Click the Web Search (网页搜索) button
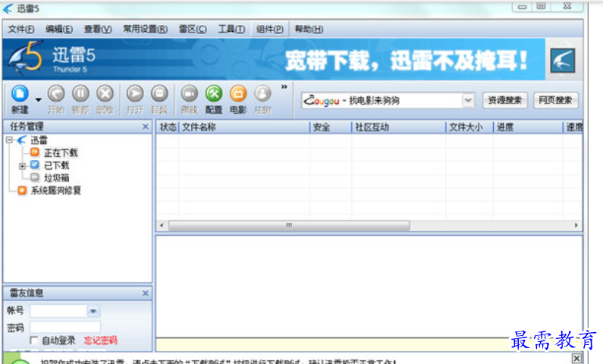603x364 pixels. (x=555, y=101)
